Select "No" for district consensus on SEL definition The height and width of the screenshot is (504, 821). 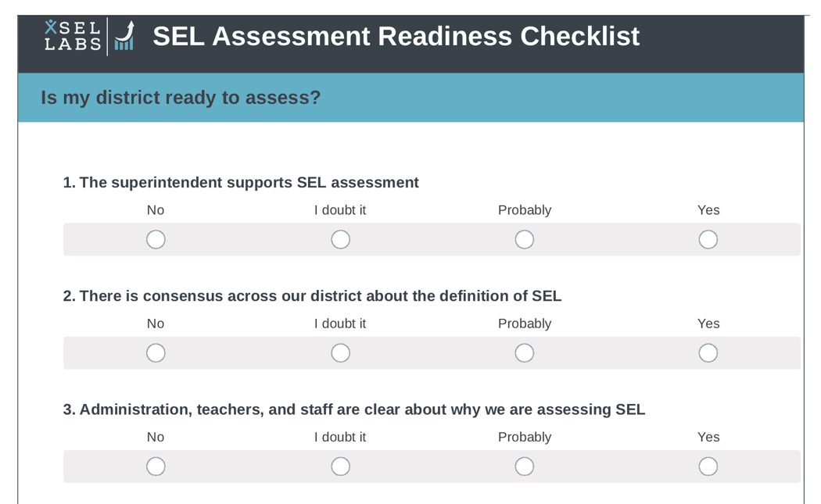tap(156, 352)
